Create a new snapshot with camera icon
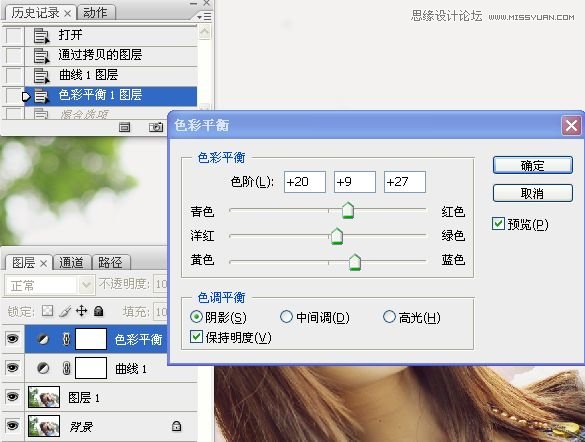The width and height of the screenshot is (585, 442). (x=156, y=127)
